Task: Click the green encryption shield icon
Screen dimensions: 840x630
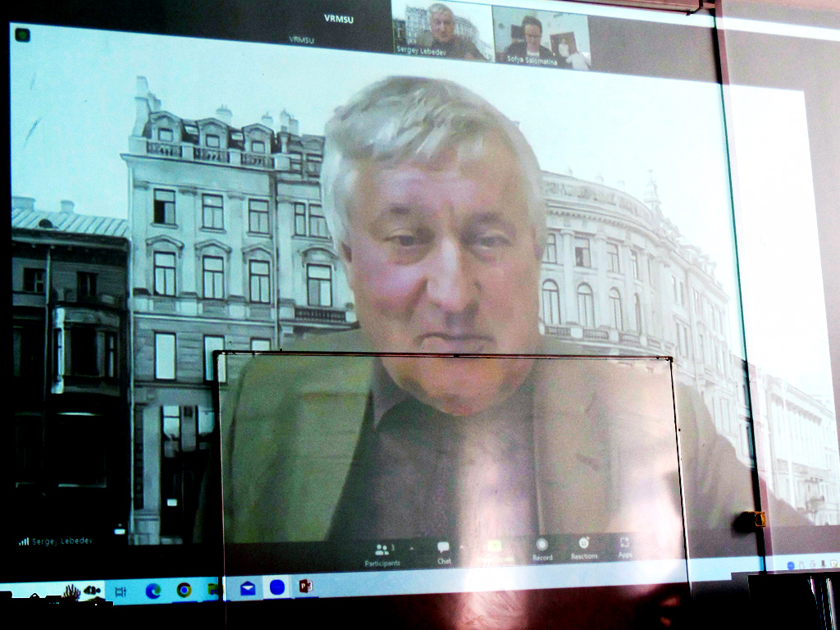Action: [22, 35]
